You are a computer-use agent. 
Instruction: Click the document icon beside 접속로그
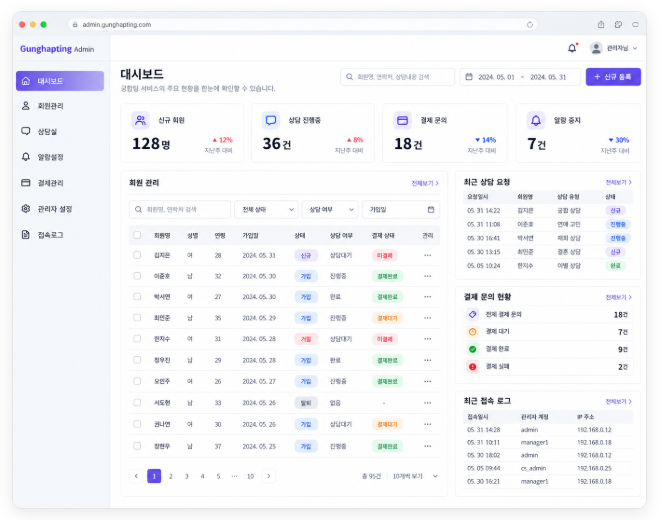(26, 234)
